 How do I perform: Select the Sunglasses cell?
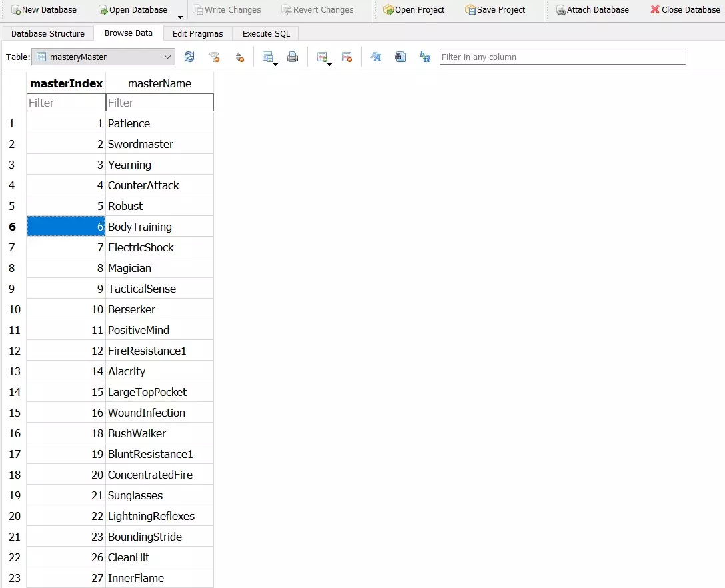click(159, 495)
